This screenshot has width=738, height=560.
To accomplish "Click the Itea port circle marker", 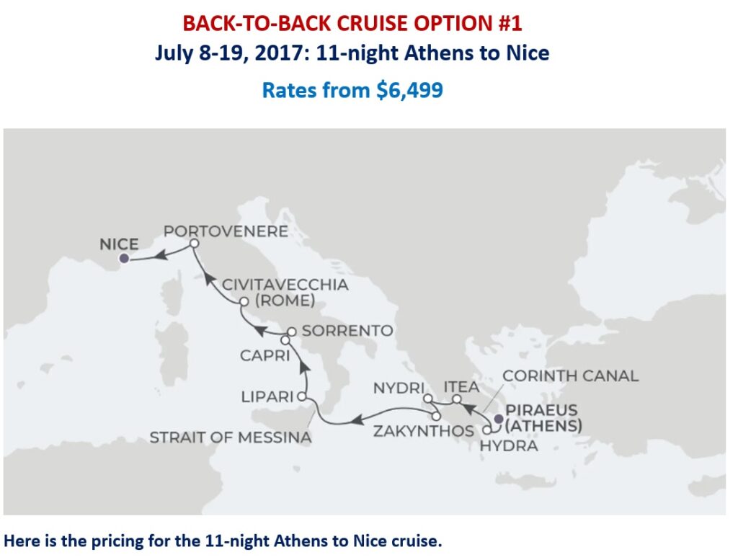I will tap(455, 398).
